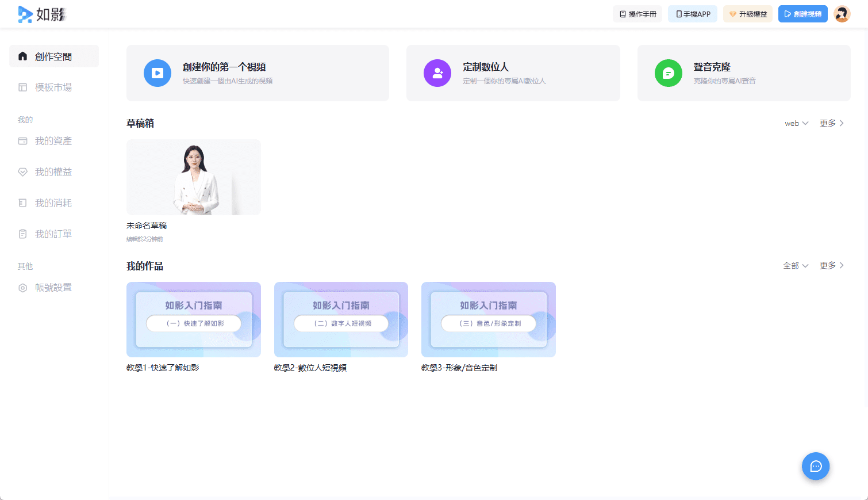Open the 創建你的第一個視頻 card

258,73
